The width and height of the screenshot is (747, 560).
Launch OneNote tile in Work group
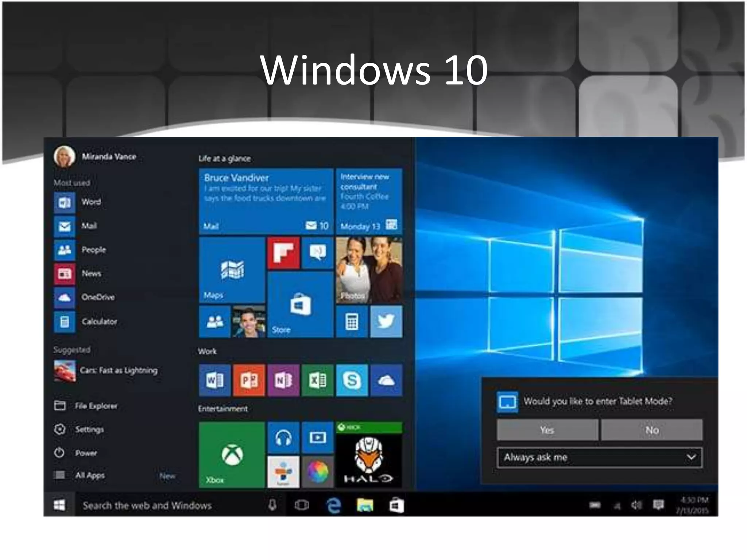(x=283, y=380)
